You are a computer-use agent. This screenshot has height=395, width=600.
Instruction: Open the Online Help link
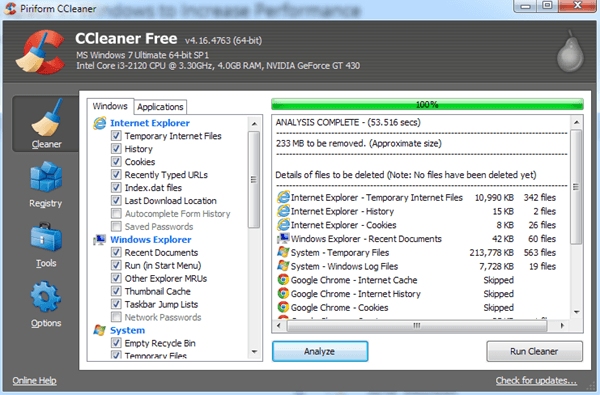[34, 380]
